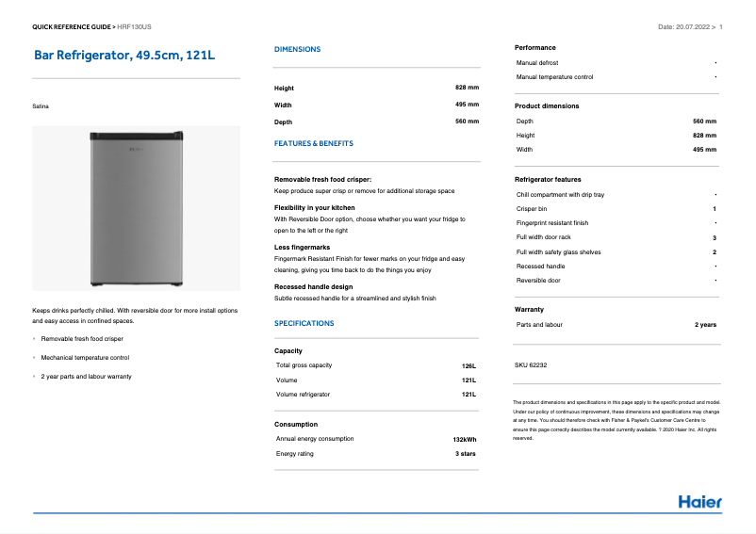The image size is (756, 534).
Task: Click the refrigerator product image
Action: click(x=136, y=208)
